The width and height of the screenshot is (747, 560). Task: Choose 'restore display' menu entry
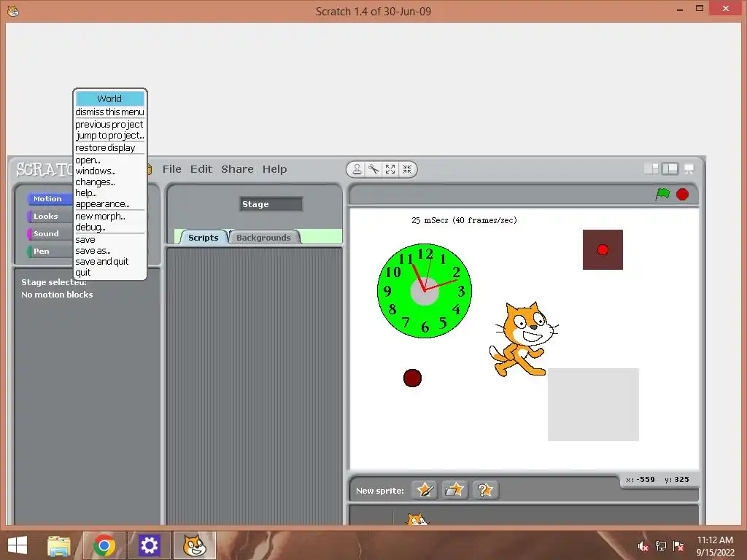pyautogui.click(x=110, y=147)
